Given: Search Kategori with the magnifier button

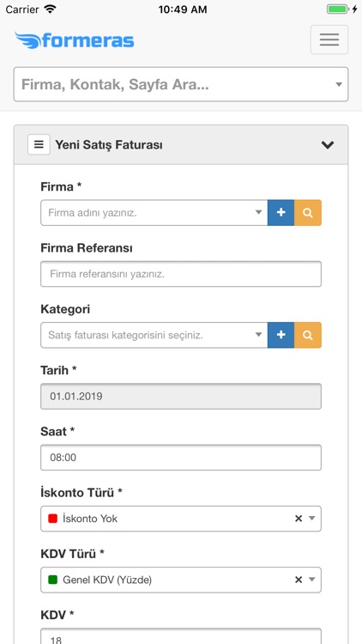Looking at the screenshot, I should 308,335.
